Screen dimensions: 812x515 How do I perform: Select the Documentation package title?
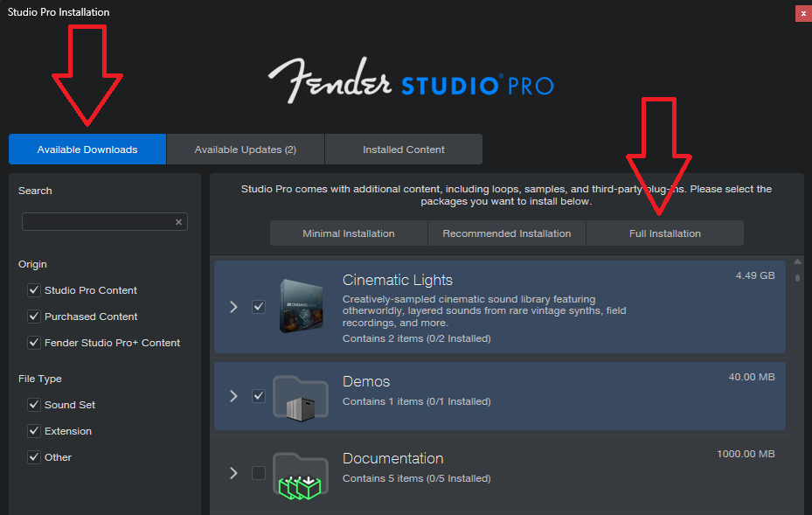393,458
